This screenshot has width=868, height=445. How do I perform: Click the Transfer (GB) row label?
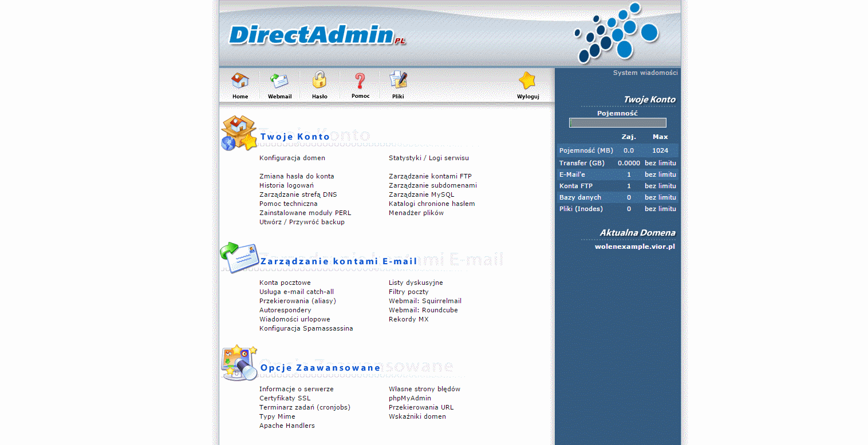coord(582,163)
